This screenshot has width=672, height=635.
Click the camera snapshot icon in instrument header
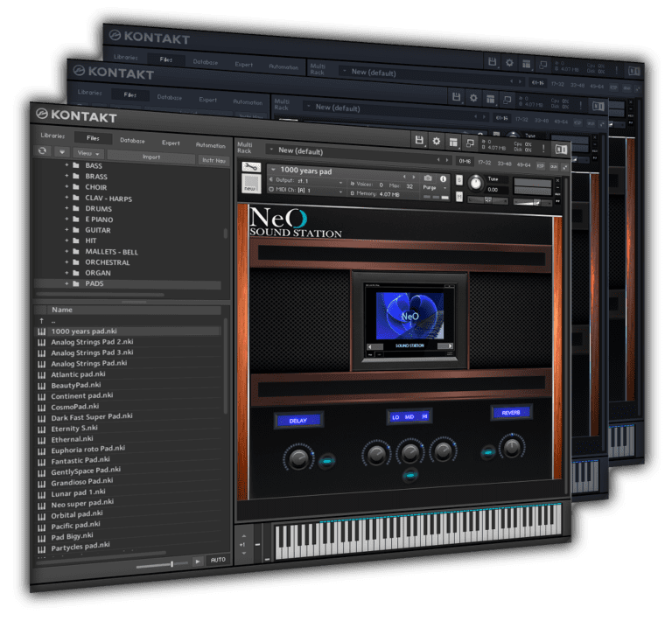428,178
